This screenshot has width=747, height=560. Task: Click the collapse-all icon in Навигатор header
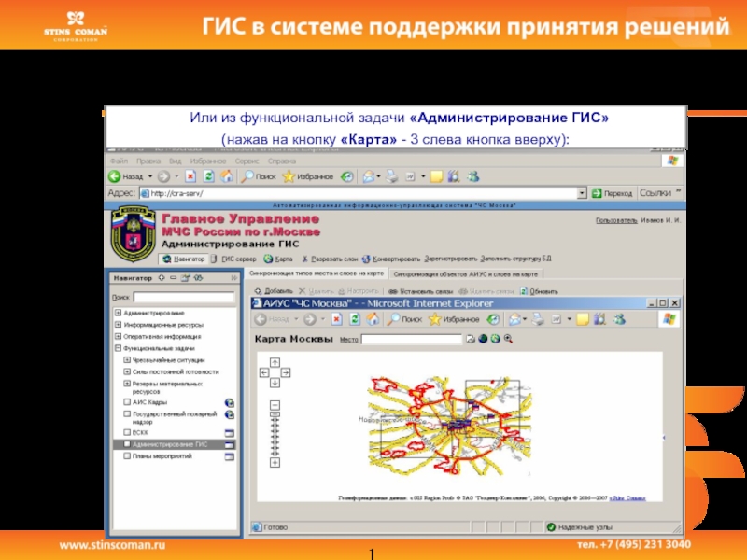tap(173, 277)
